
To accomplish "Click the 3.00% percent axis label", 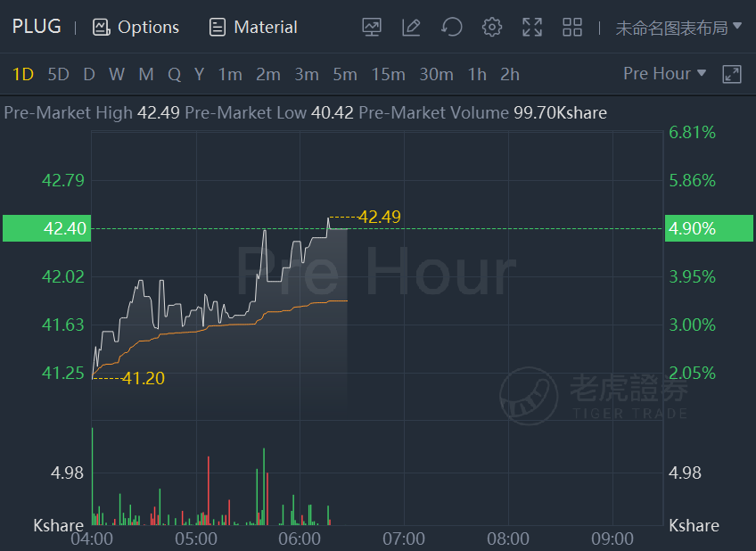I will pos(693,325).
